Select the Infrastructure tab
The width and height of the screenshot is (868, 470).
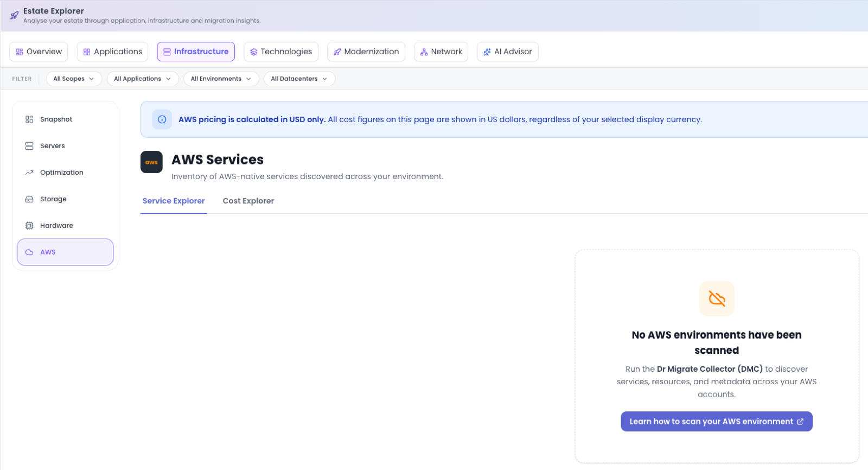[196, 52]
